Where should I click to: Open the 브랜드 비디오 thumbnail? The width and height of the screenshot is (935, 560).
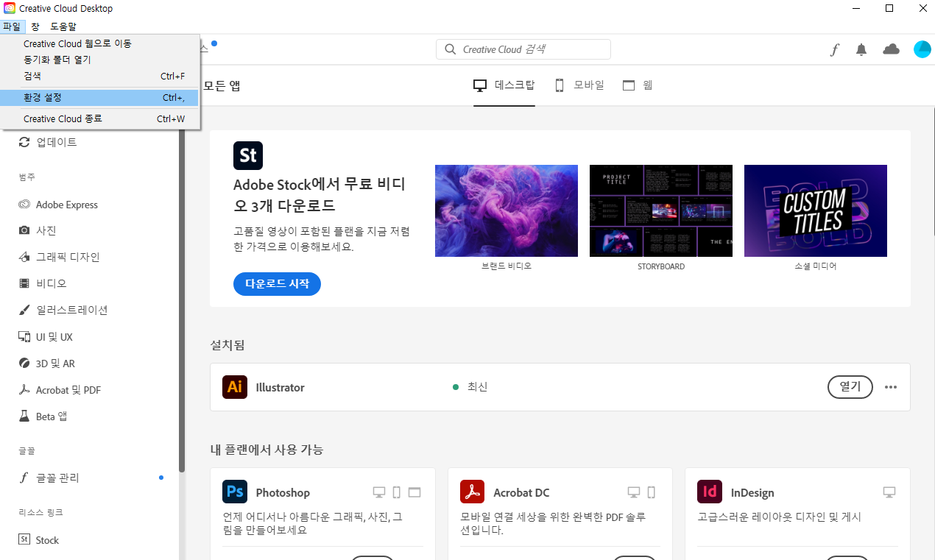(x=507, y=210)
